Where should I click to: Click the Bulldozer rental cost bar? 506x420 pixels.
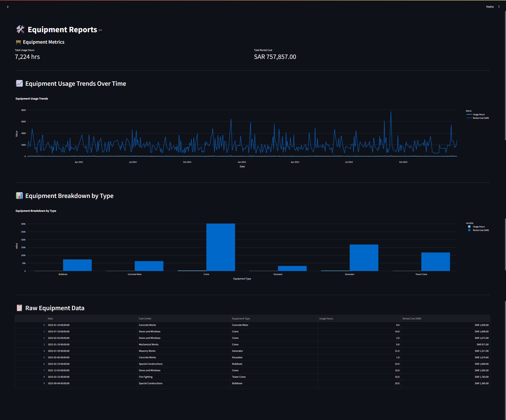[77, 265]
